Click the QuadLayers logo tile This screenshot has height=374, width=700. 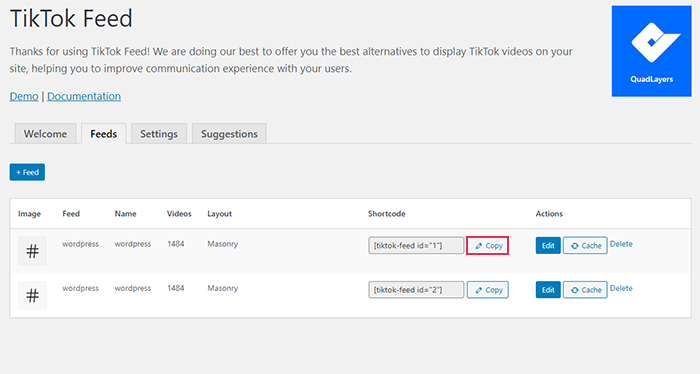(651, 51)
